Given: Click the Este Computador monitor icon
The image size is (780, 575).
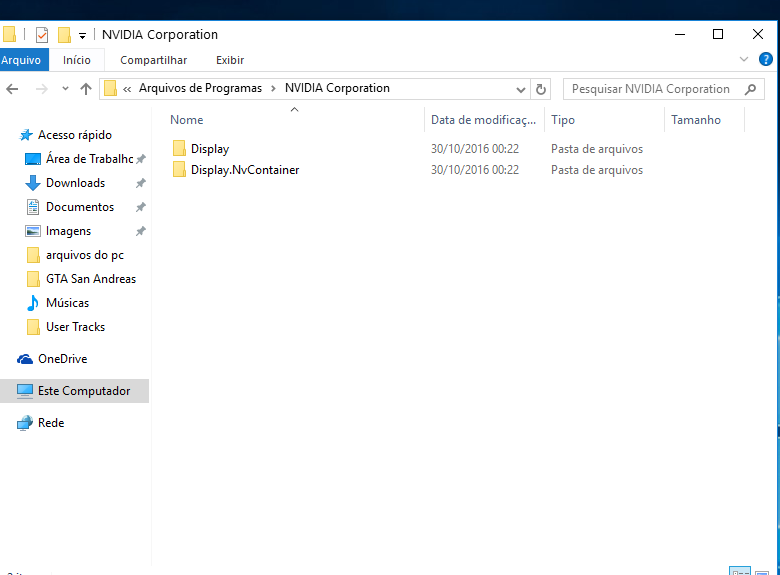Looking at the screenshot, I should pyautogui.click(x=25, y=391).
